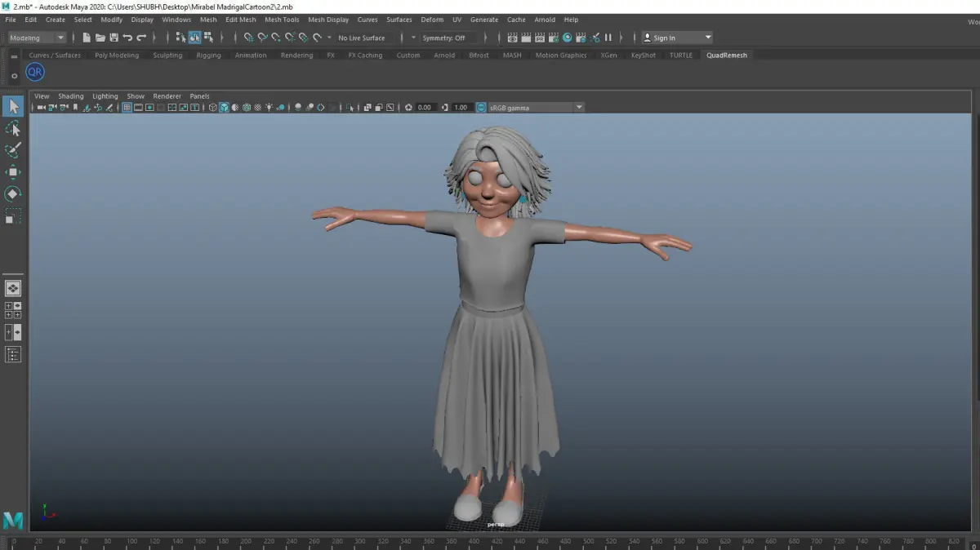Screen dimensions: 980x550
Task: Click the Maya M logo icon
Action: (13, 520)
